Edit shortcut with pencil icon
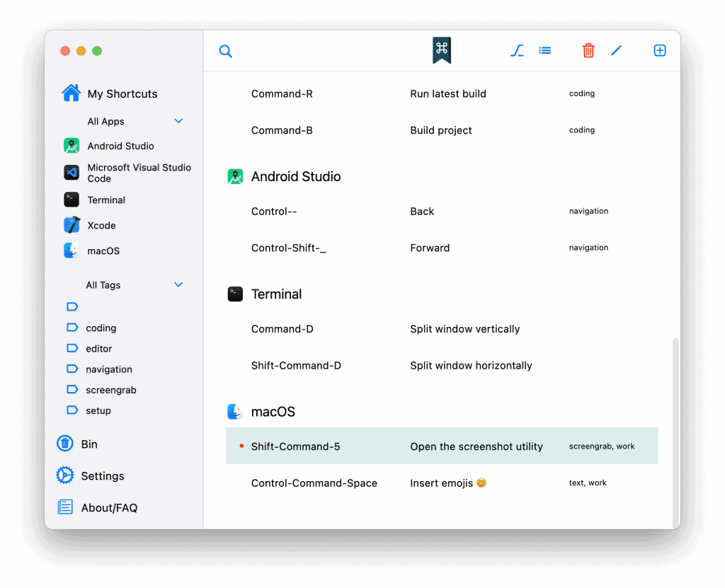Screen dimensions: 725x588 (617, 50)
